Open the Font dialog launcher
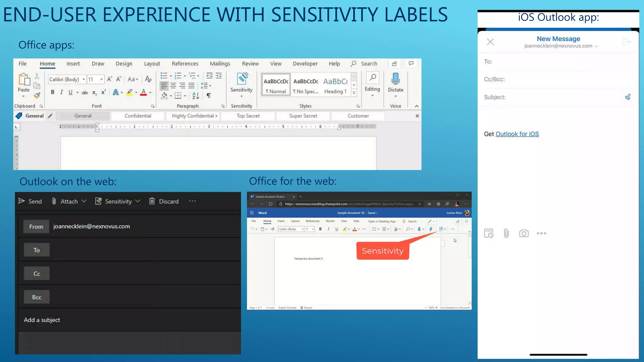Image resolution: width=644 pixels, height=362 pixels. click(x=153, y=106)
